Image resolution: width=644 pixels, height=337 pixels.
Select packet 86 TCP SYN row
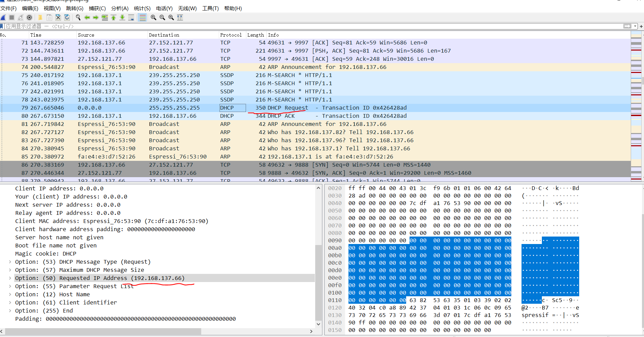tap(316, 165)
